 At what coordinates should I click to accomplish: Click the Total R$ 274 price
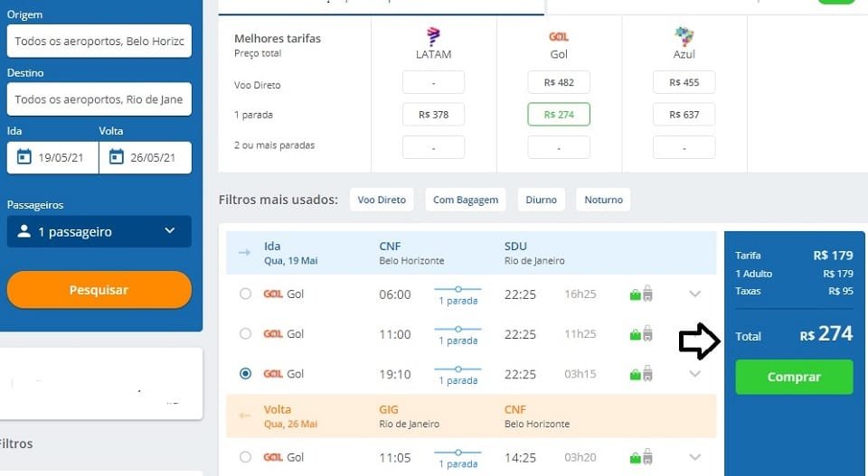794,334
